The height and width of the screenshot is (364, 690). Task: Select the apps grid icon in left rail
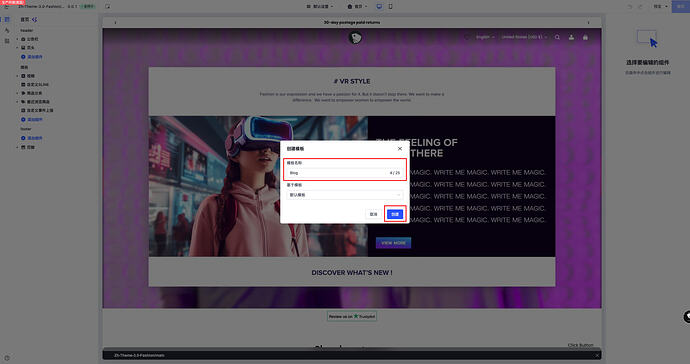click(7, 41)
